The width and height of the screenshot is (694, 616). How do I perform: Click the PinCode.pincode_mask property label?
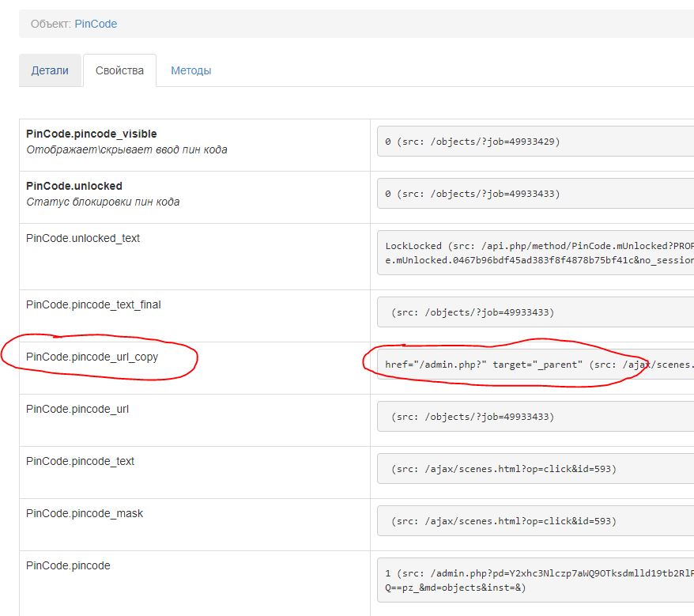point(85,513)
